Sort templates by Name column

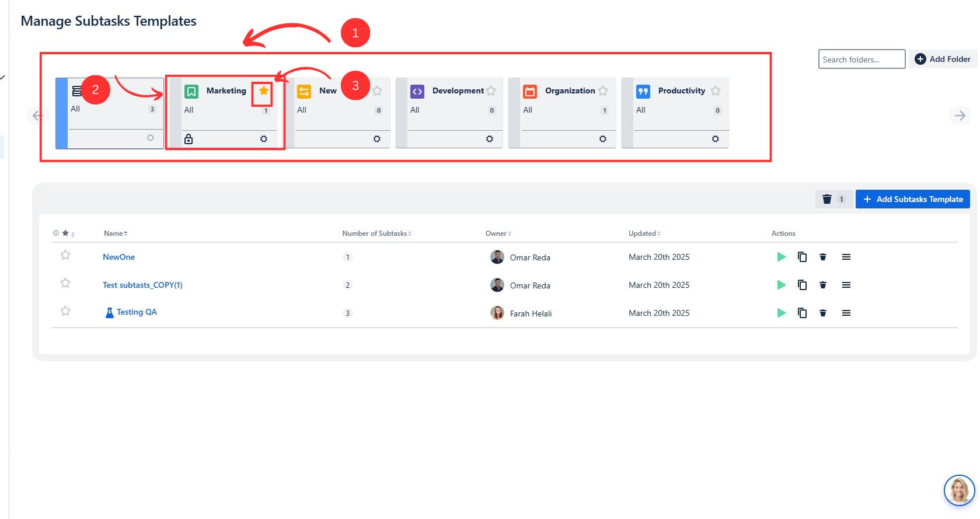pos(115,234)
